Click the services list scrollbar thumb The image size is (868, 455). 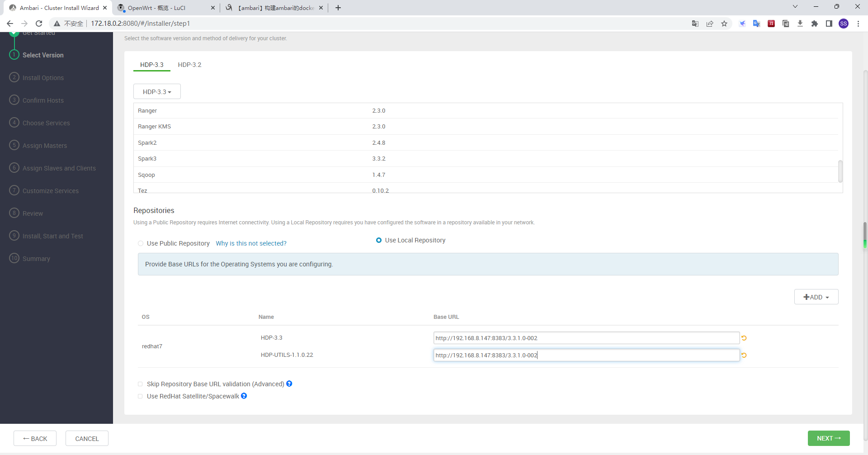click(840, 171)
